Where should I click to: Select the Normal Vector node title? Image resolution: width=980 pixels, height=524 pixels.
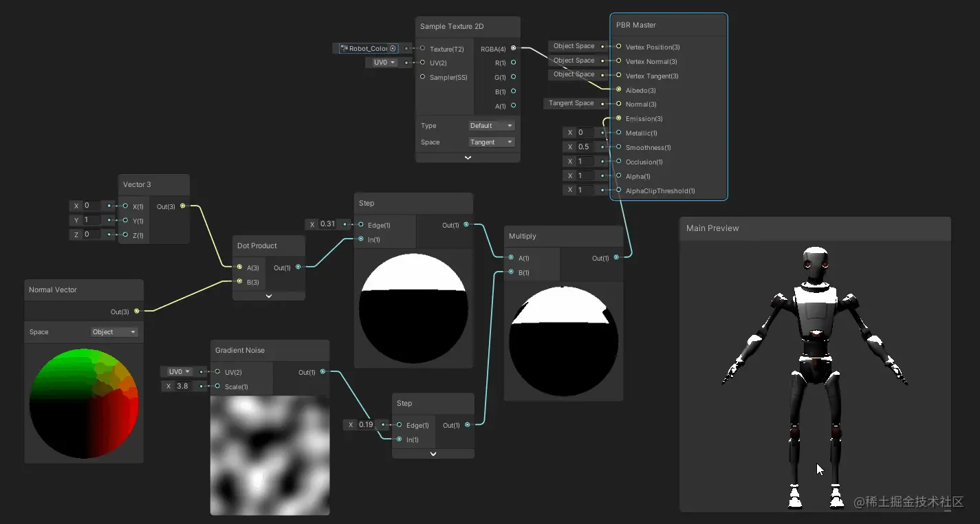(x=53, y=290)
